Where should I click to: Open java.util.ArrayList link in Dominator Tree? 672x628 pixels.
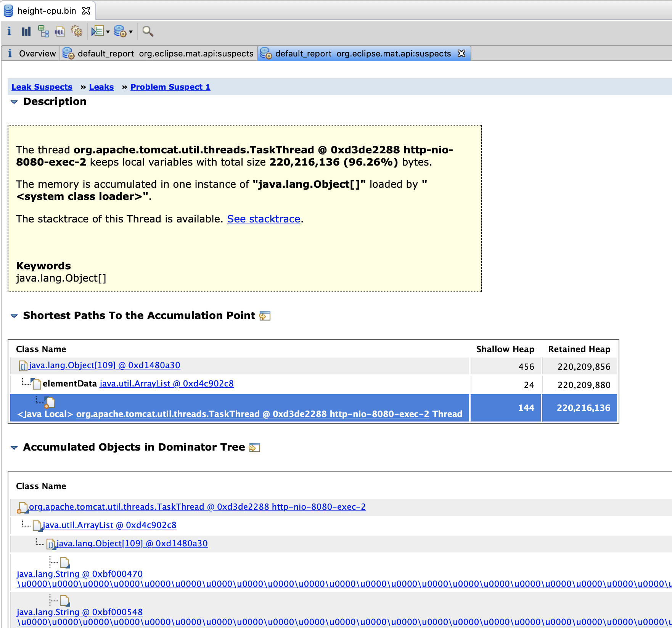(109, 525)
